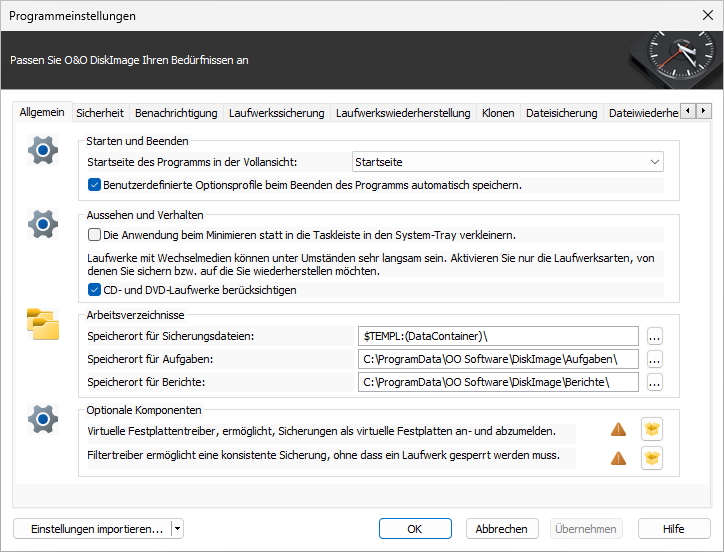Open the Benachrichtigung tab
Image resolution: width=724 pixels, height=552 pixels.
point(176,113)
